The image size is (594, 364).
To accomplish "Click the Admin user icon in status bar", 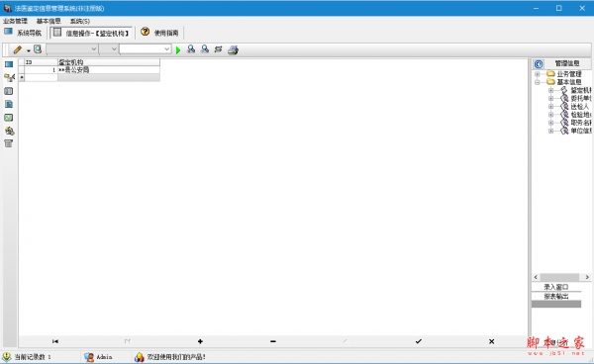I will click(89, 357).
